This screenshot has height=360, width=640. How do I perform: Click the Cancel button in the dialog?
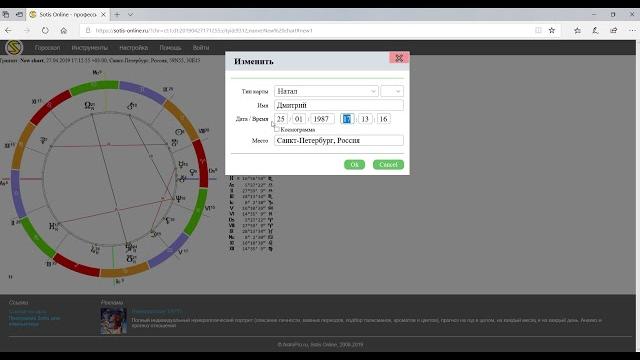point(388,164)
